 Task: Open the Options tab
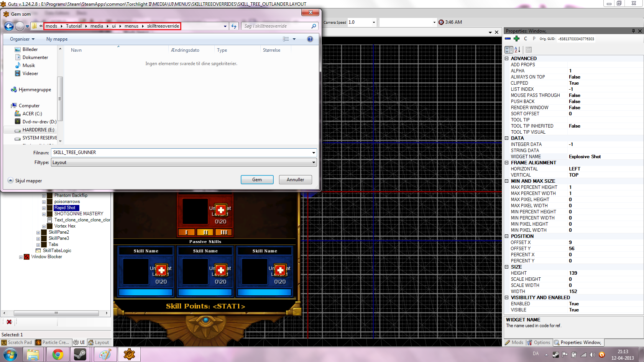[539, 342]
